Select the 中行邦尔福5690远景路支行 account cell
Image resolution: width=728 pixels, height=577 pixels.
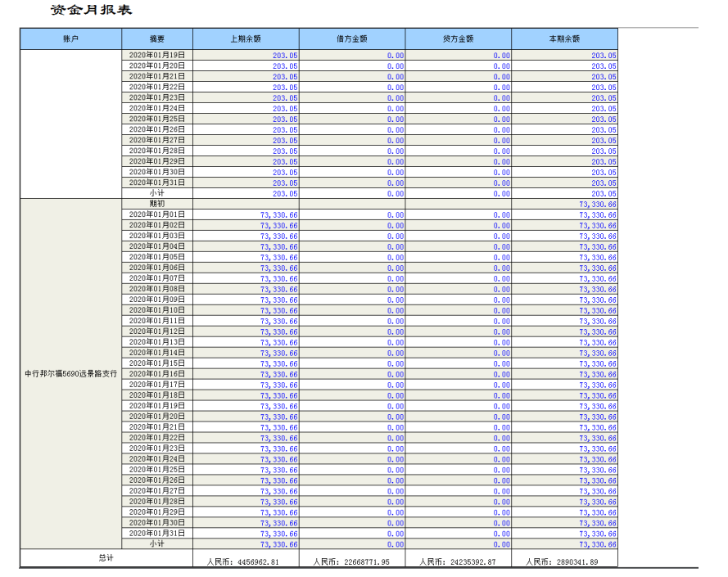tap(70, 374)
